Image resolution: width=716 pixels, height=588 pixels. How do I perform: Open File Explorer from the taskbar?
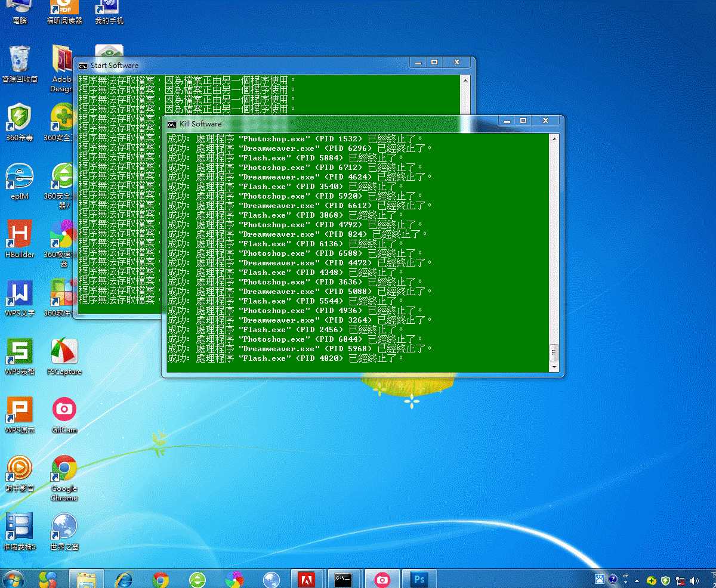click(87, 578)
